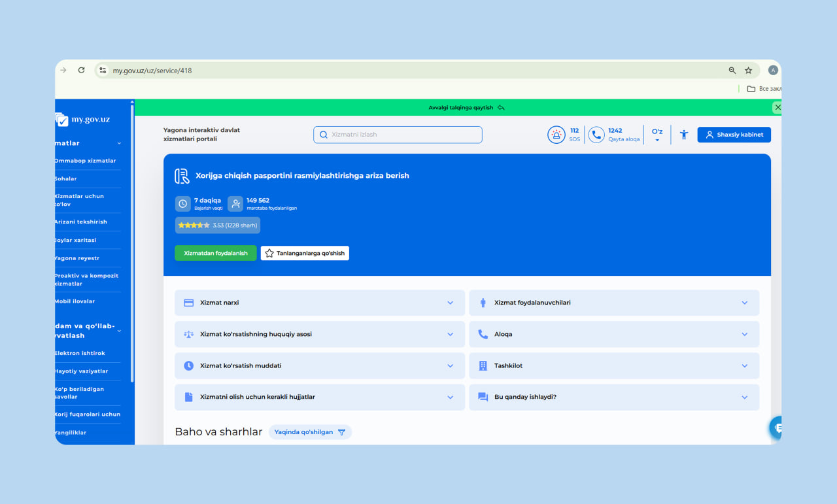Open Arizani tekshirish in sidebar

(81, 222)
